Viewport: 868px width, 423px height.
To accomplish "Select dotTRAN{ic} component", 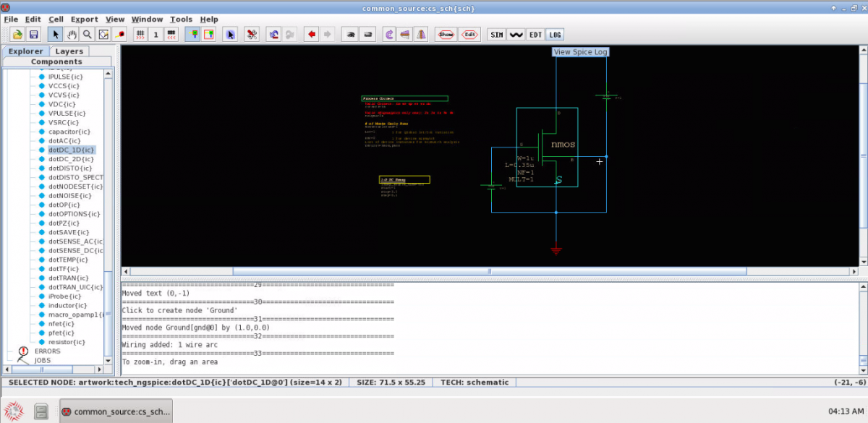I will pyautogui.click(x=68, y=278).
